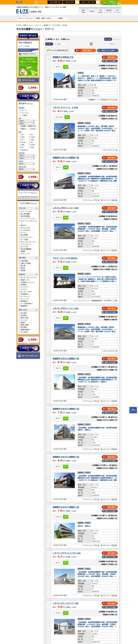
Task: Collapse the 交通・立地 section
Action: coord(28,208)
